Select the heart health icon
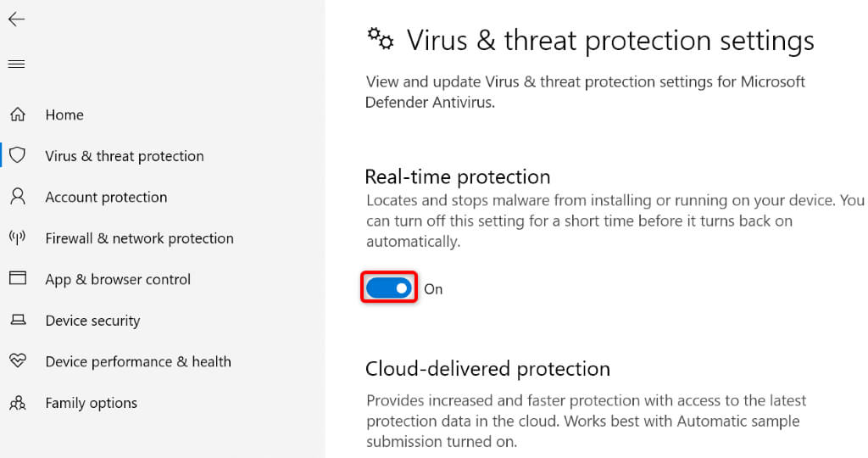The image size is (868, 458). [17, 361]
